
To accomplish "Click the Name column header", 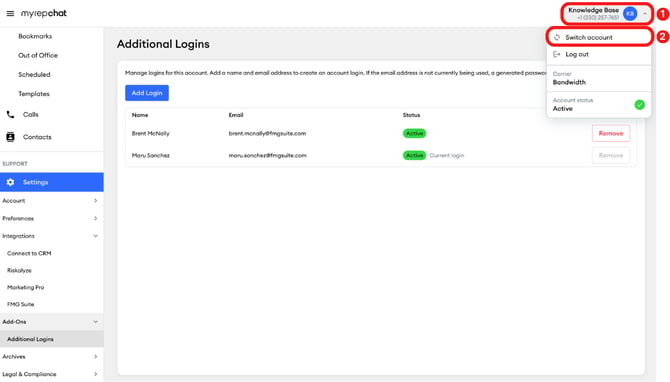I will (140, 115).
